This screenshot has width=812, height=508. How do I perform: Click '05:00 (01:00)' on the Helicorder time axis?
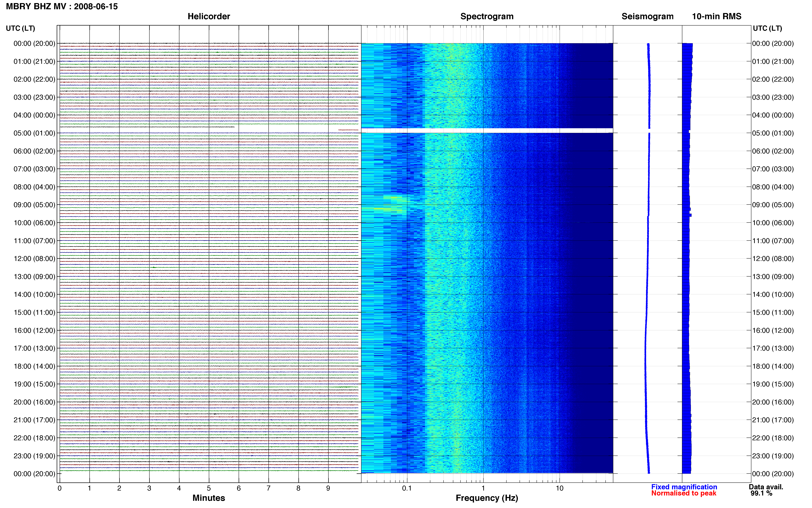pos(34,133)
